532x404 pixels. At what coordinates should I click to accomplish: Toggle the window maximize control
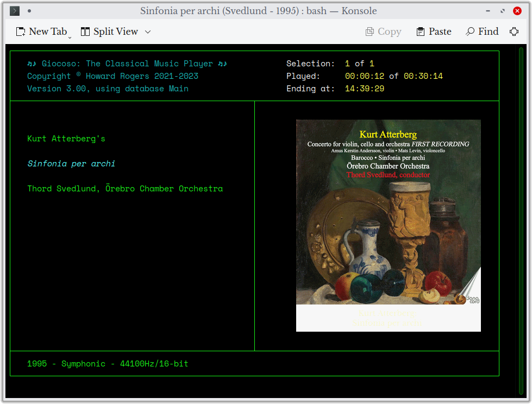point(502,10)
